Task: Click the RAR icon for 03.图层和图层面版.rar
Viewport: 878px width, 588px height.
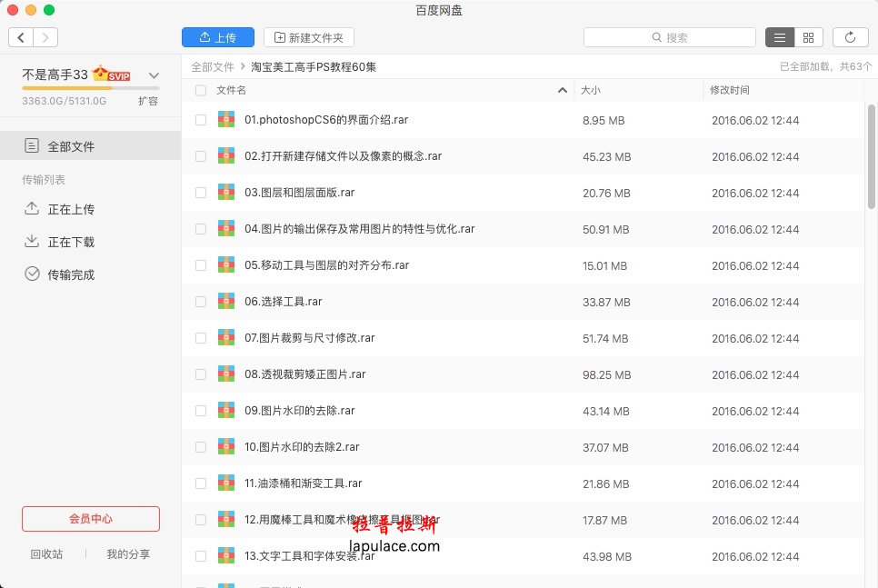Action: pyautogui.click(x=226, y=193)
